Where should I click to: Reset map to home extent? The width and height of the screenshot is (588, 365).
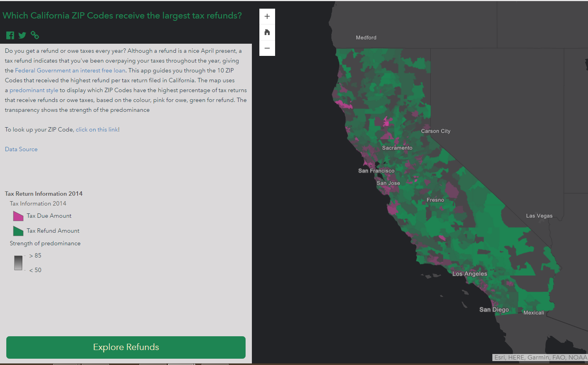pos(267,32)
